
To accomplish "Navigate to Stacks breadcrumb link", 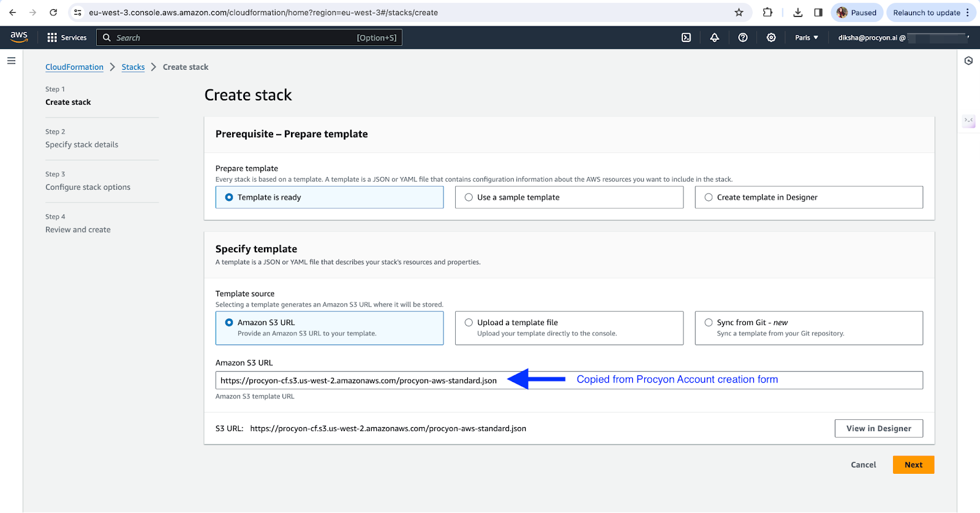I will click(133, 67).
